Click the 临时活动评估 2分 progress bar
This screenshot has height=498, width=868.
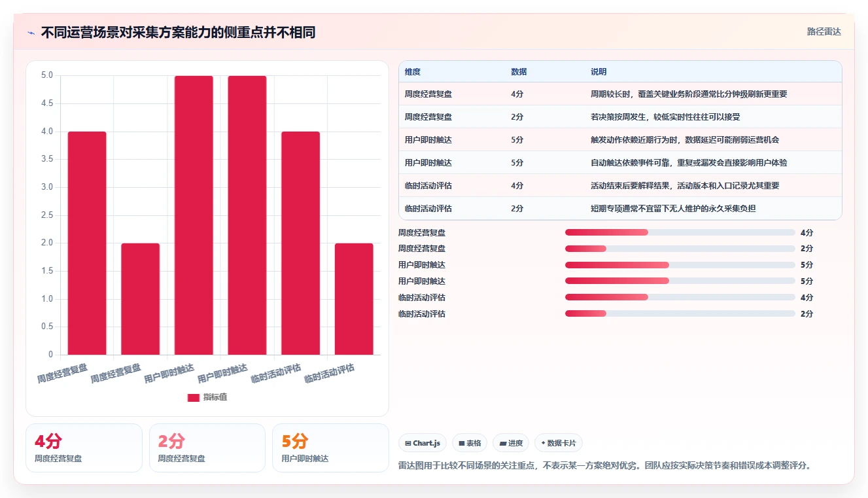(680, 313)
